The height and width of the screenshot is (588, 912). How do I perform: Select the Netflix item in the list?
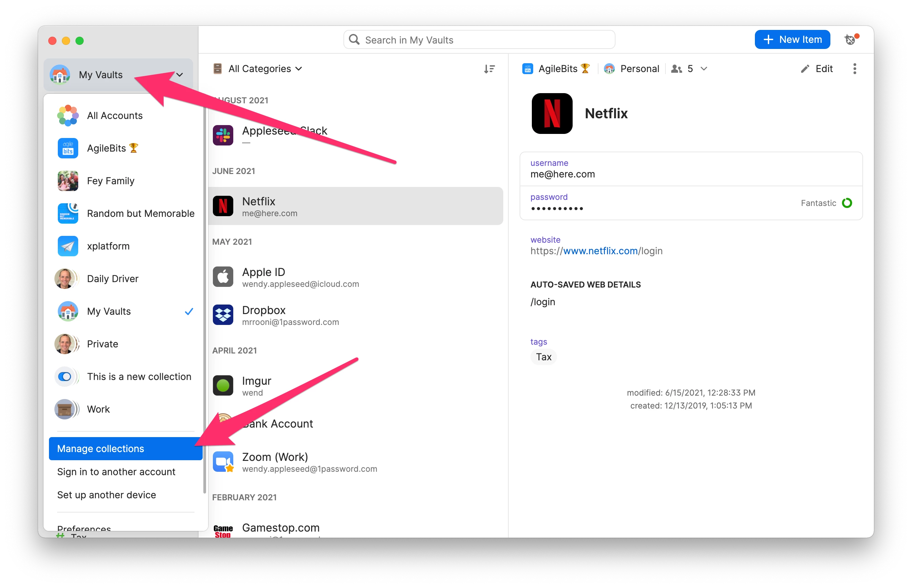[x=355, y=206]
